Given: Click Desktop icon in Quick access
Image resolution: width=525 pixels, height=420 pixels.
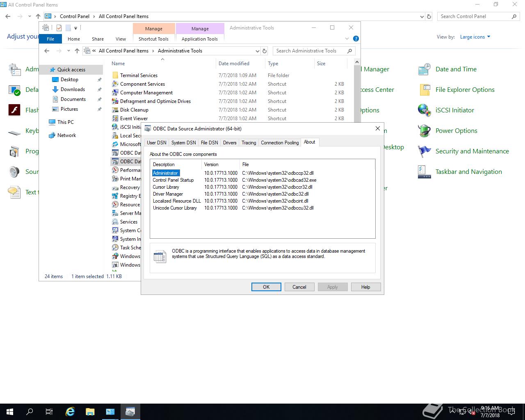Looking at the screenshot, I should [55, 80].
